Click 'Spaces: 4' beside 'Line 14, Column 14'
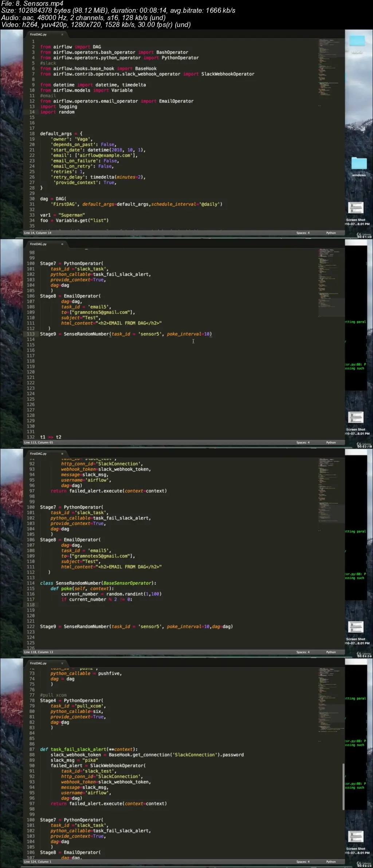Screen dimensions: 373x868 click(x=303, y=233)
